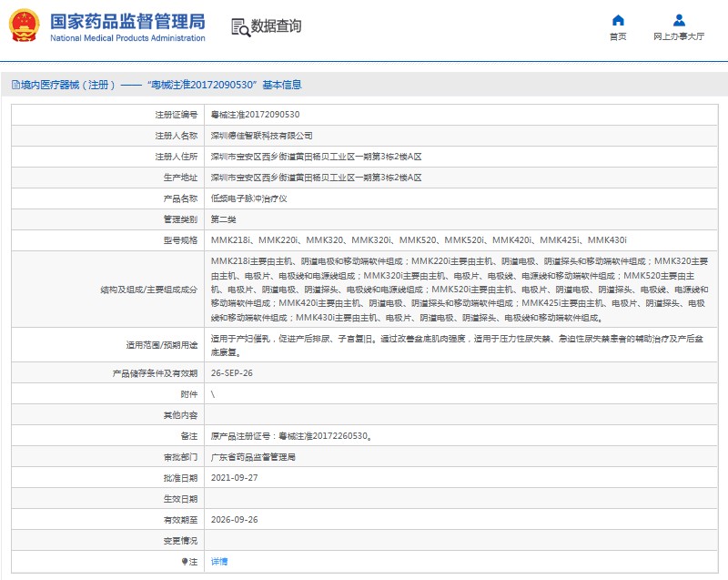728x580 pixels.
Task: Click the 数据查询 heading text
Action: point(277,26)
